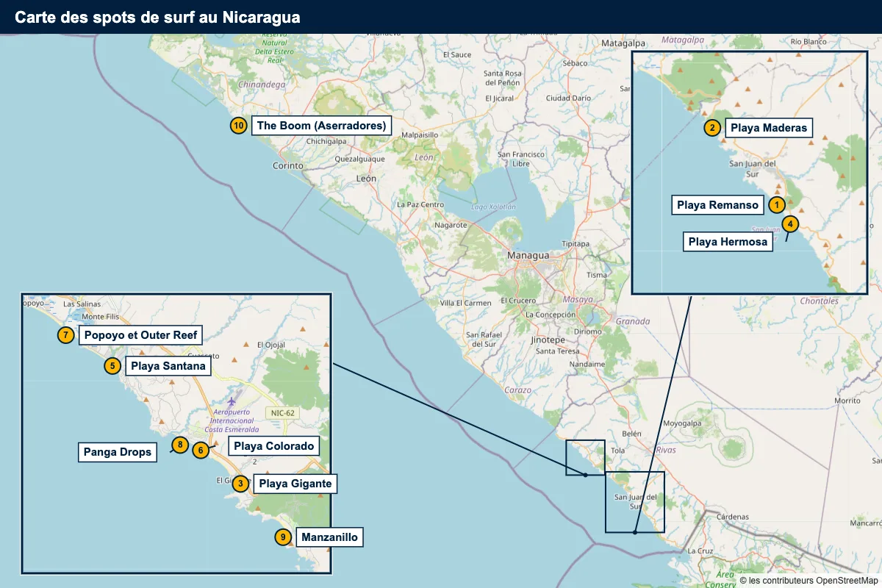Select the Playa Santana label

tap(168, 365)
